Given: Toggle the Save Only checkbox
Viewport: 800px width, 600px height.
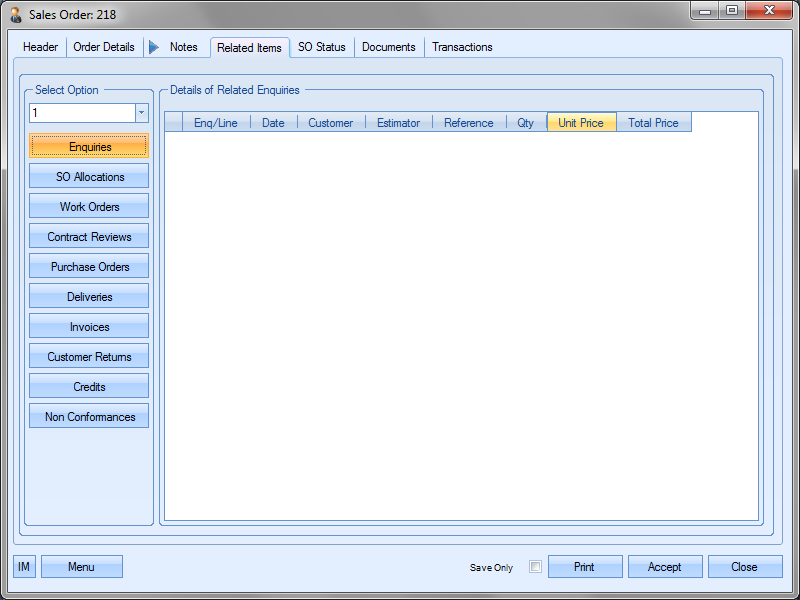Looking at the screenshot, I should tap(535, 567).
